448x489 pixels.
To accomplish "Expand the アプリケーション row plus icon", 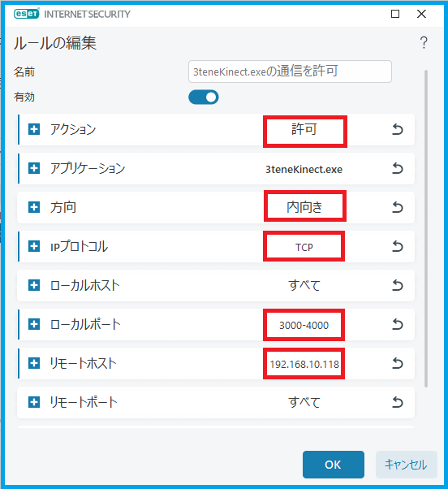I will click(x=34, y=168).
